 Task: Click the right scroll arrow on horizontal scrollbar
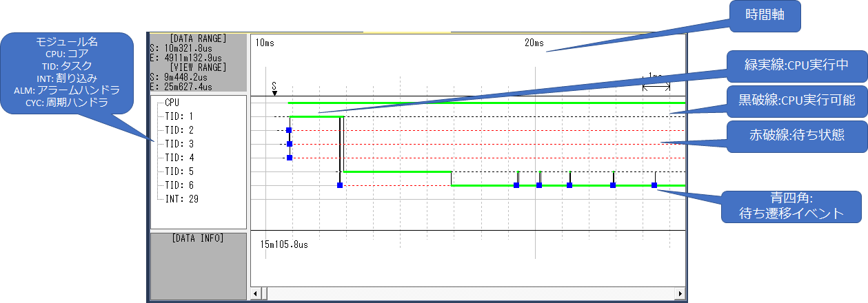click(680, 294)
